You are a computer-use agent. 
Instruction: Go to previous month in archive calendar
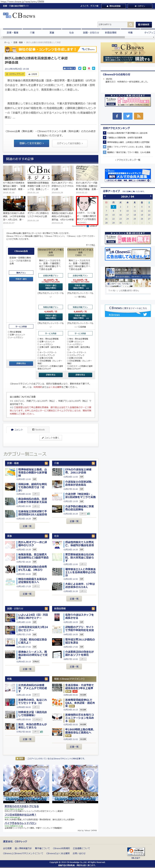point(105,196)
